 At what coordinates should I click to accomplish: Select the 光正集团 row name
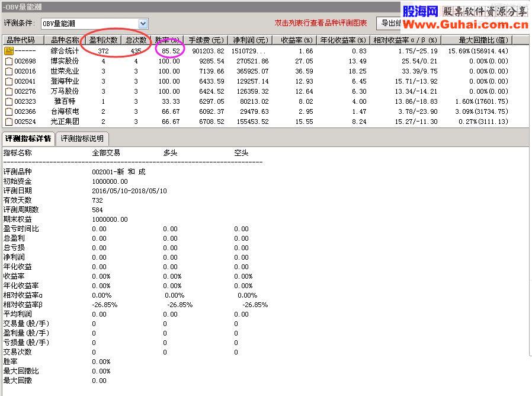click(x=65, y=122)
